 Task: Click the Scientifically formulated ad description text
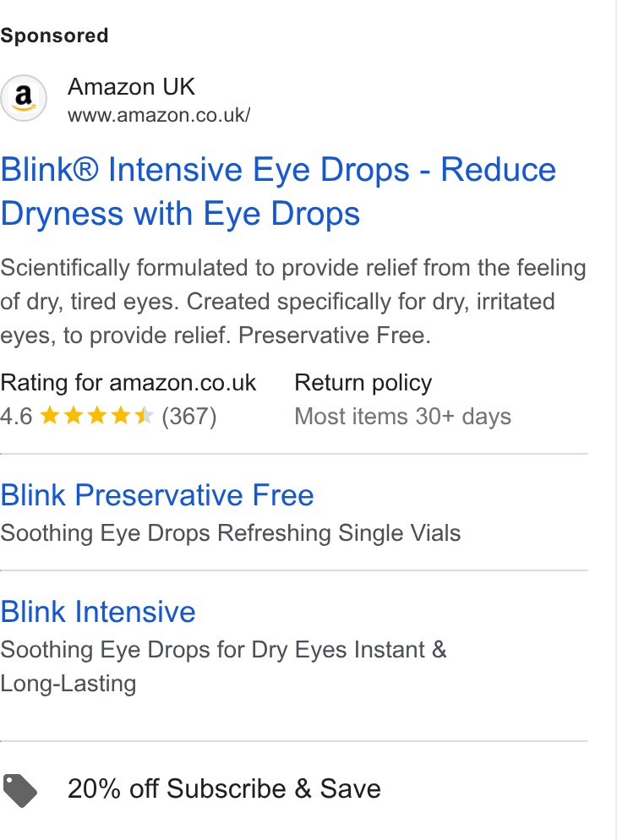pyautogui.click(x=293, y=301)
